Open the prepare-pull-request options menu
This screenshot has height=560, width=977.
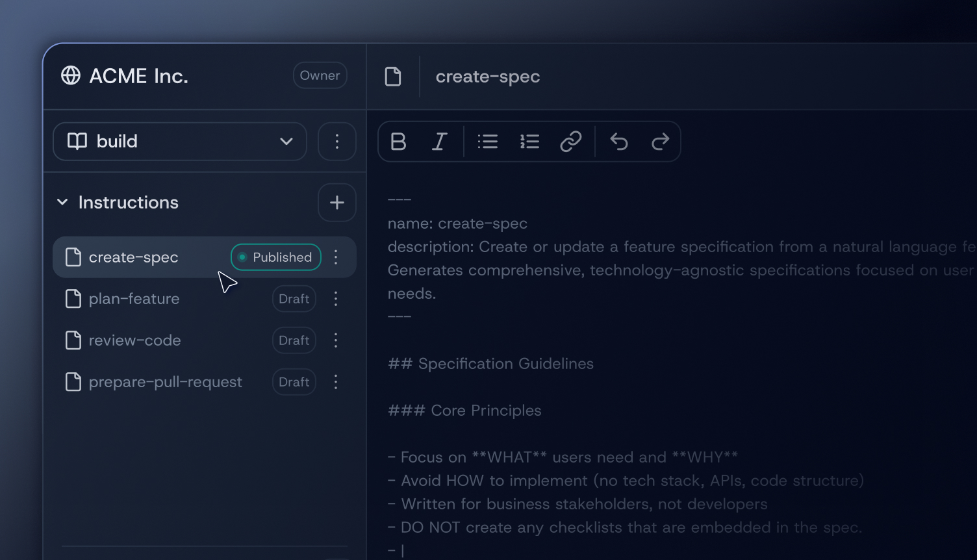click(336, 382)
